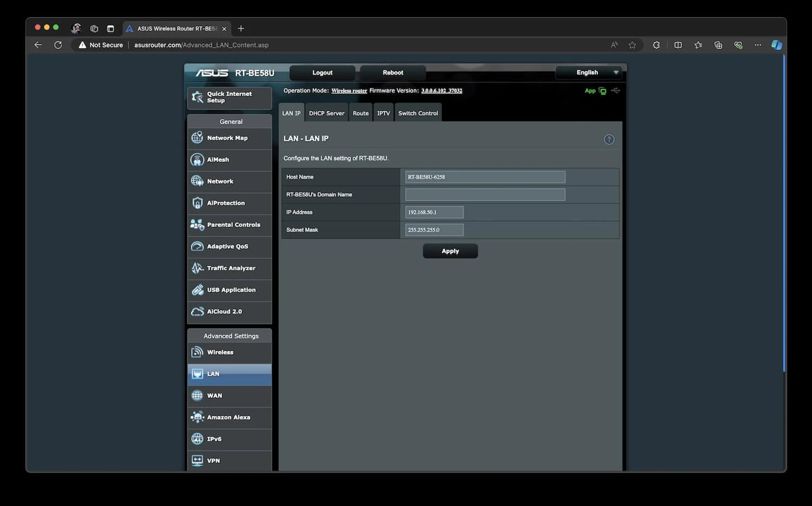Viewport: 812px width, 506px height.
Task: Toggle browser split screen icon
Action: 678,45
